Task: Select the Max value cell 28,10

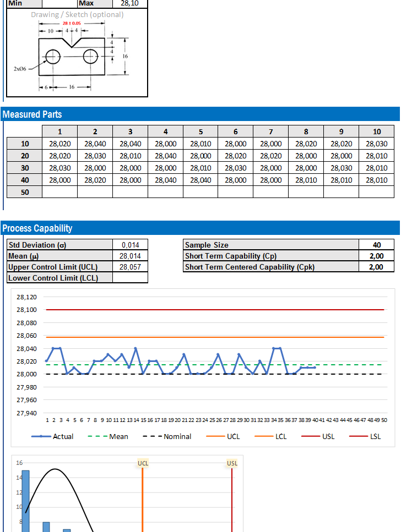Action: 130,4
